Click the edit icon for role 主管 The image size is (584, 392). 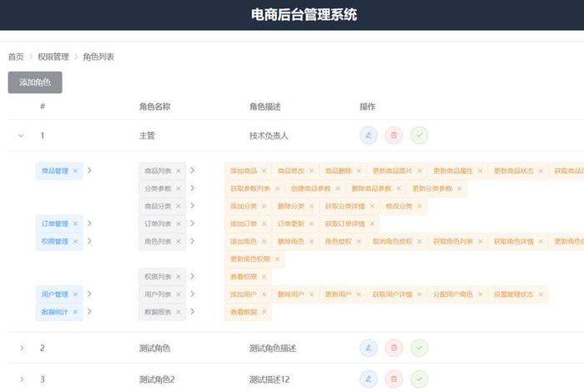(x=369, y=135)
